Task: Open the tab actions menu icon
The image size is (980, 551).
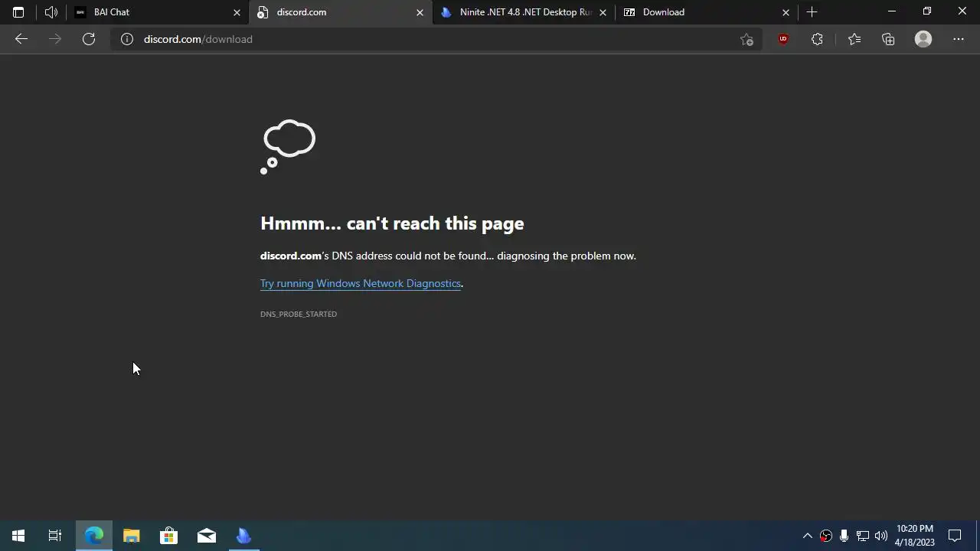Action: [18, 12]
